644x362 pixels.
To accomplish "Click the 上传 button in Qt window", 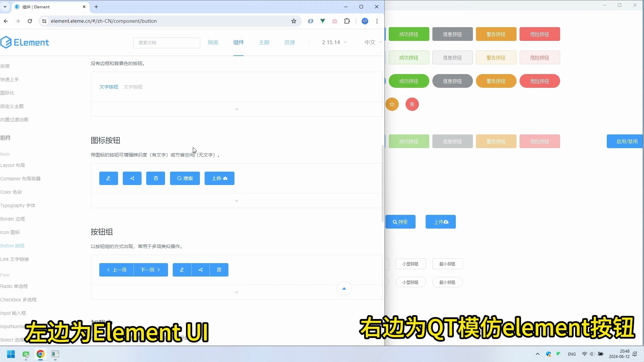I will click(x=440, y=222).
